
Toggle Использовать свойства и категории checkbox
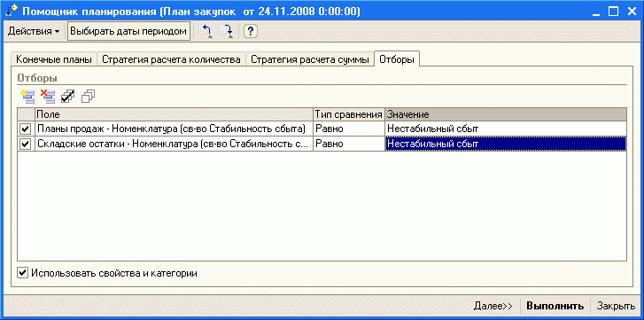(23, 273)
